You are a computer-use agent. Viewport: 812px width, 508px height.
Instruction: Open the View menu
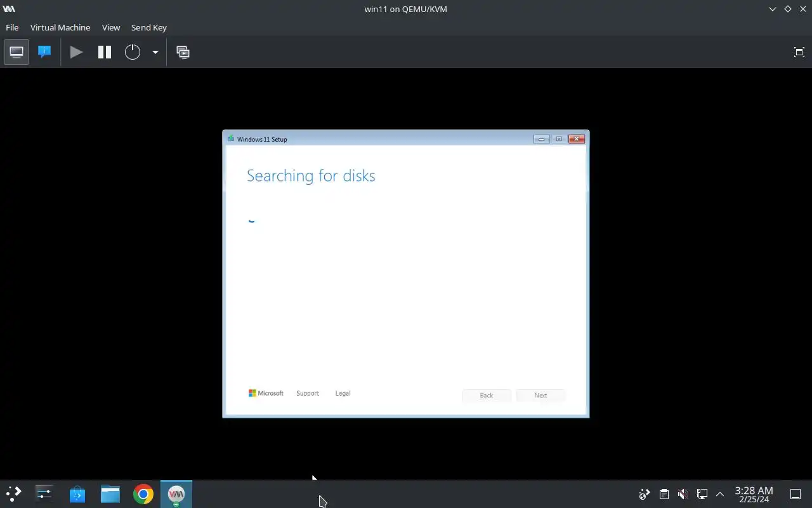click(x=111, y=27)
